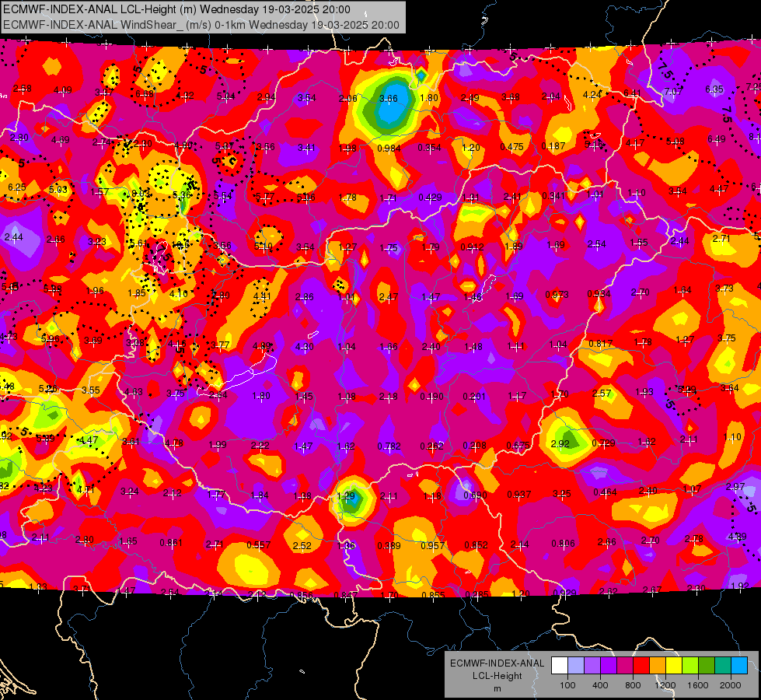
Task: Click the wind shear value '0.464'
Action: coord(606,492)
